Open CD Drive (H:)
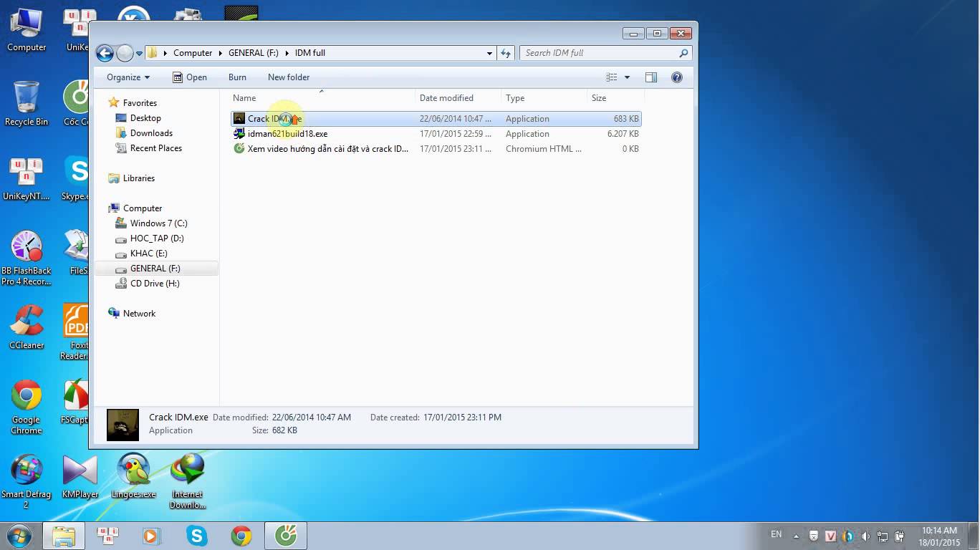The width and height of the screenshot is (980, 550). click(155, 284)
